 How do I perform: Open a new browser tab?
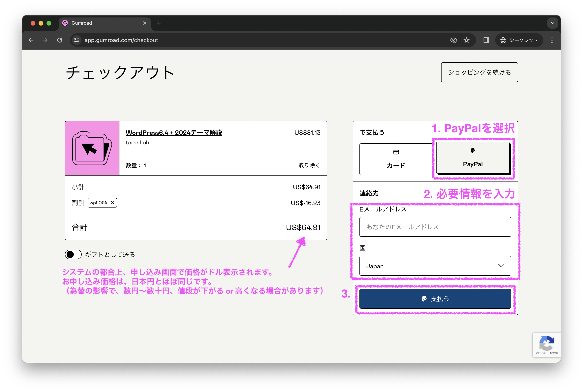[159, 23]
